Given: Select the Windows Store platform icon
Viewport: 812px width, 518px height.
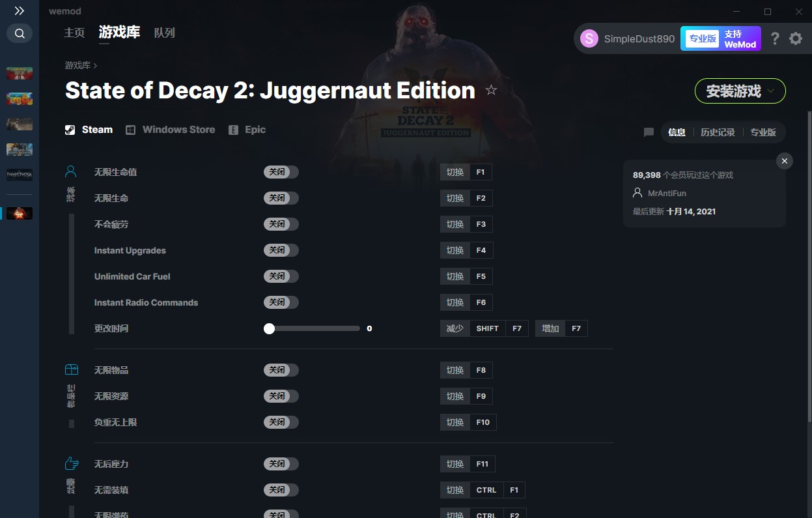Looking at the screenshot, I should tap(131, 130).
